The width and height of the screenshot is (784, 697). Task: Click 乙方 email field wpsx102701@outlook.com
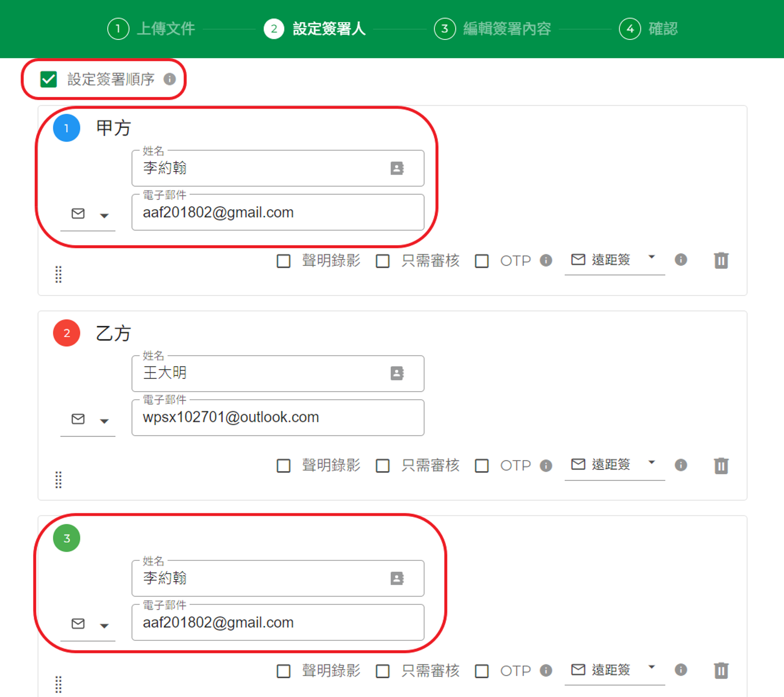(x=278, y=417)
